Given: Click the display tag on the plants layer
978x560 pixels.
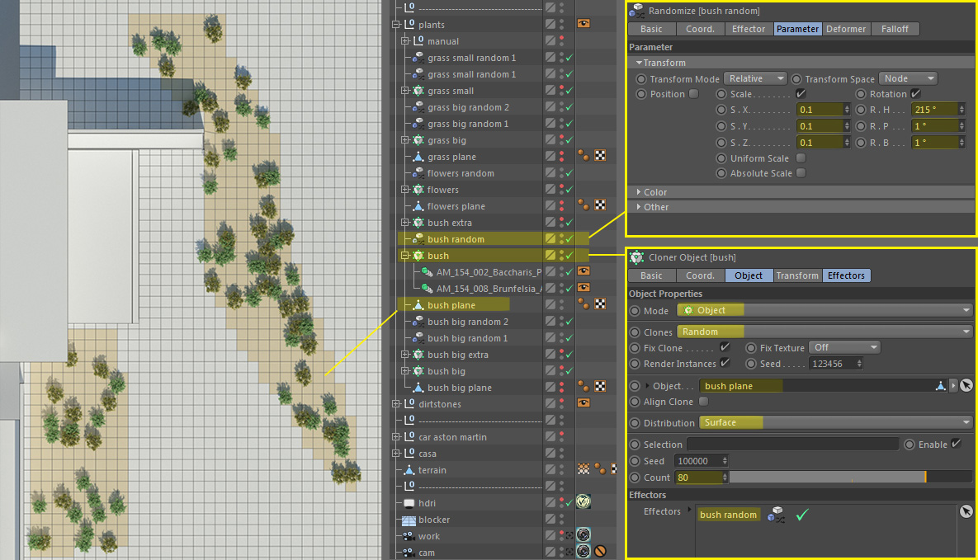Looking at the screenshot, I should click(583, 25).
